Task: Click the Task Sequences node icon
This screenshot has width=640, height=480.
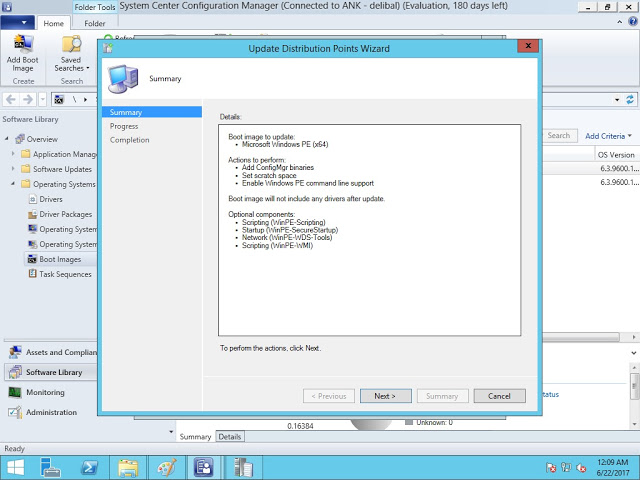Action: pos(31,274)
